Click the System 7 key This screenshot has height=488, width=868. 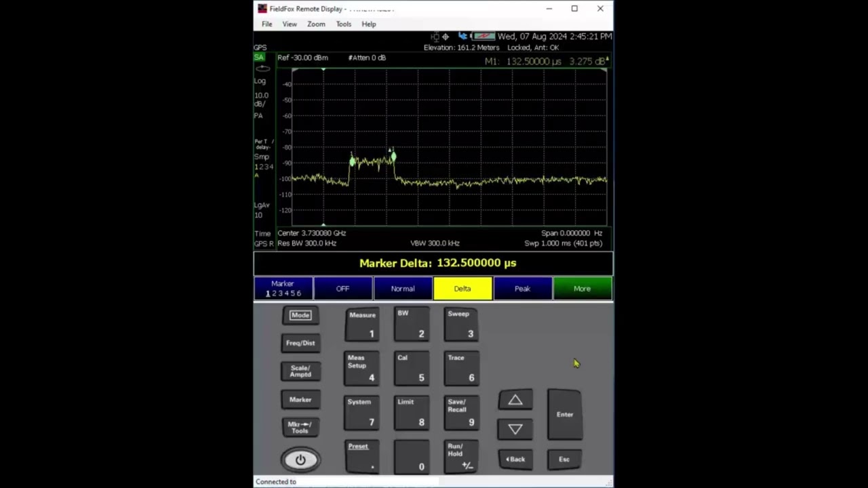[362, 412]
